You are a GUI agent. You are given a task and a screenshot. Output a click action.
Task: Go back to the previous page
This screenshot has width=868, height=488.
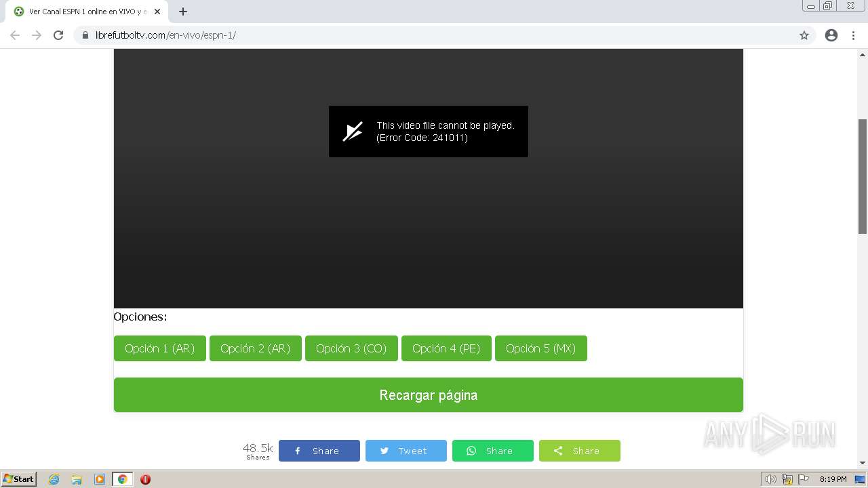coord(15,35)
